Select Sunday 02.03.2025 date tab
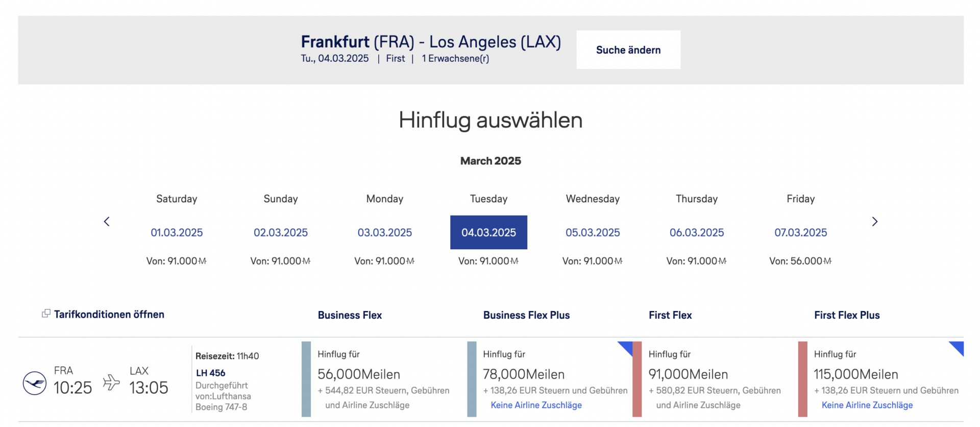The height and width of the screenshot is (427, 980). coord(281,232)
